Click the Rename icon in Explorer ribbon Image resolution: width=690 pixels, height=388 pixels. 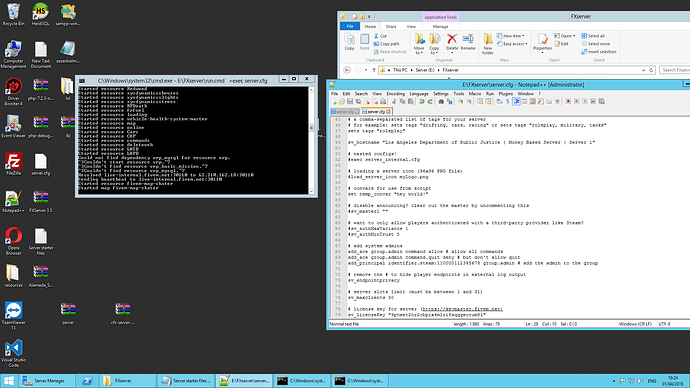click(x=468, y=42)
